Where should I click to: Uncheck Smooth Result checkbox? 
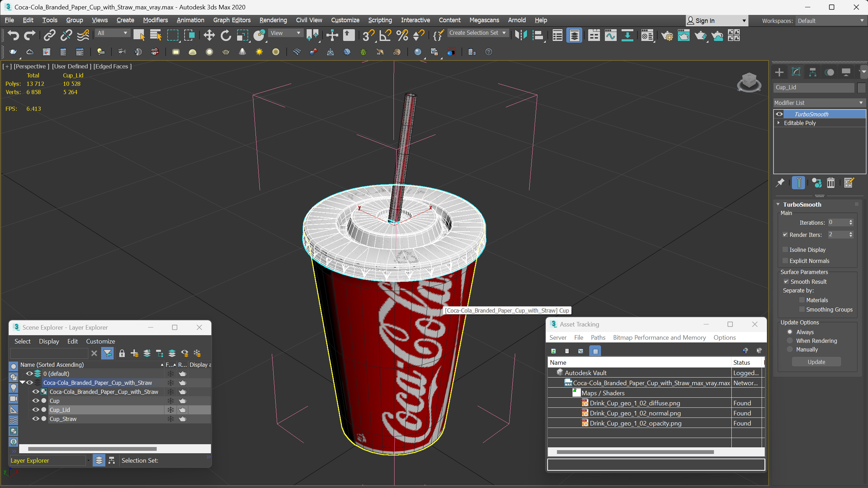786,281
